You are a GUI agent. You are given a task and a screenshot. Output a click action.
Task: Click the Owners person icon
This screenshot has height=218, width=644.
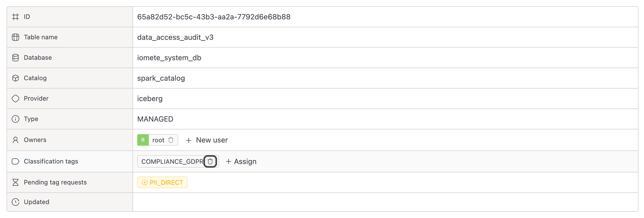point(15,140)
